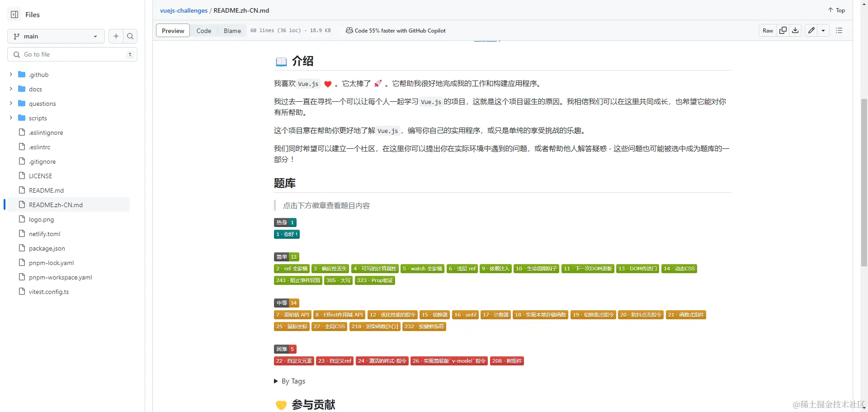Copy raw file contents

[x=783, y=30]
